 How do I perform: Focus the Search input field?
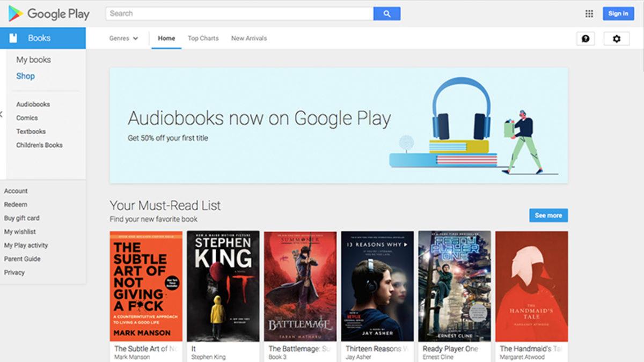tap(239, 13)
